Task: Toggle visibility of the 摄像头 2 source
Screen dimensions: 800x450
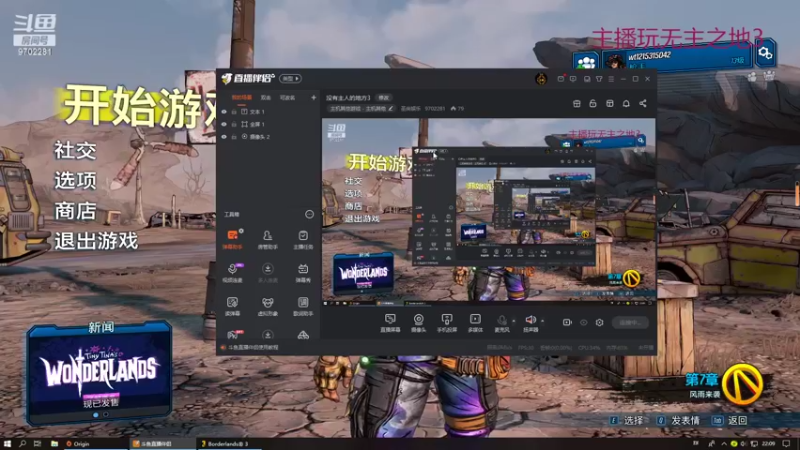Action: (x=224, y=137)
